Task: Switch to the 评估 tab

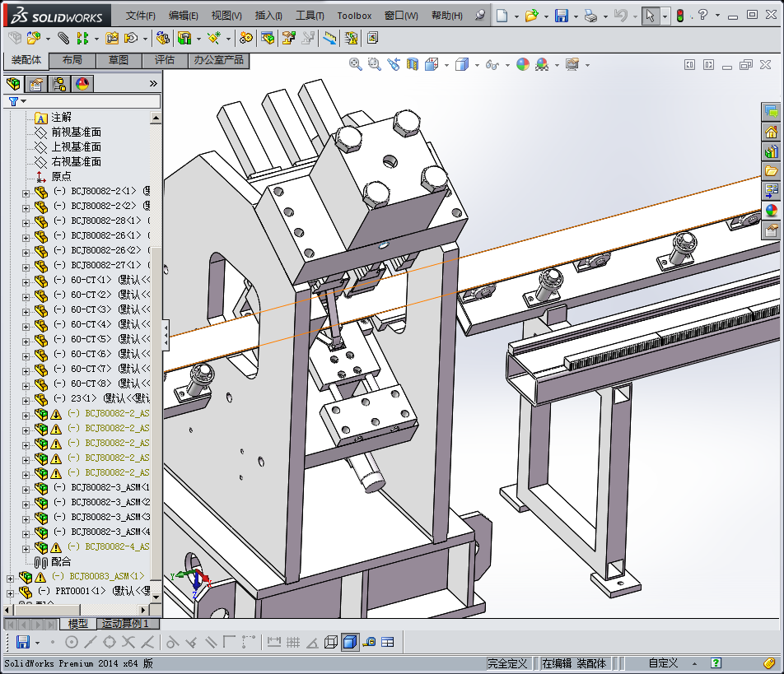Action: pos(165,60)
